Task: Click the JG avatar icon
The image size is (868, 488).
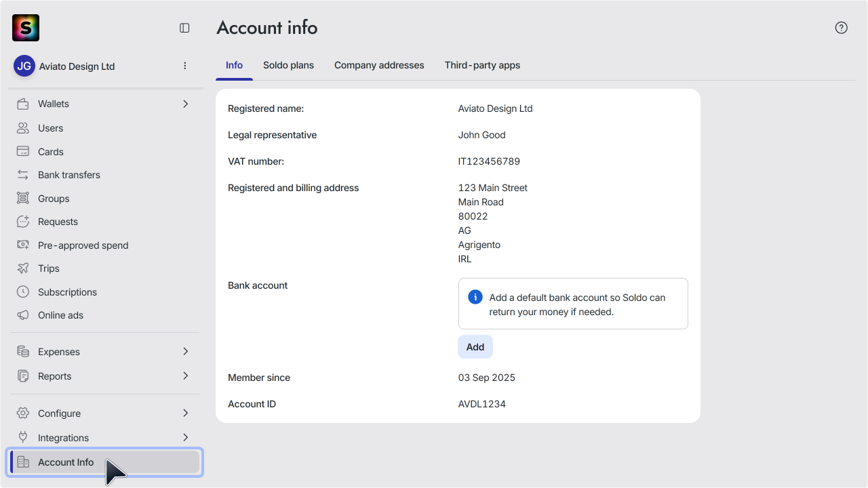Action: coord(24,66)
